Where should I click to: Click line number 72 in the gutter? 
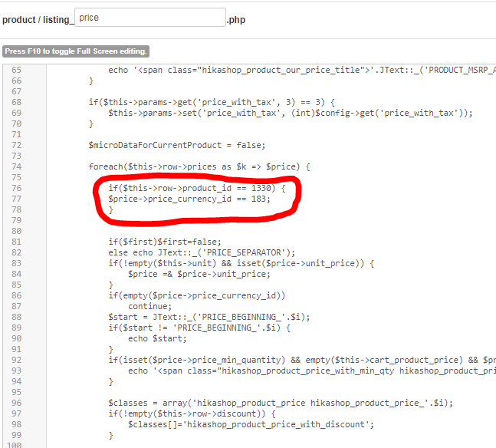click(16, 145)
